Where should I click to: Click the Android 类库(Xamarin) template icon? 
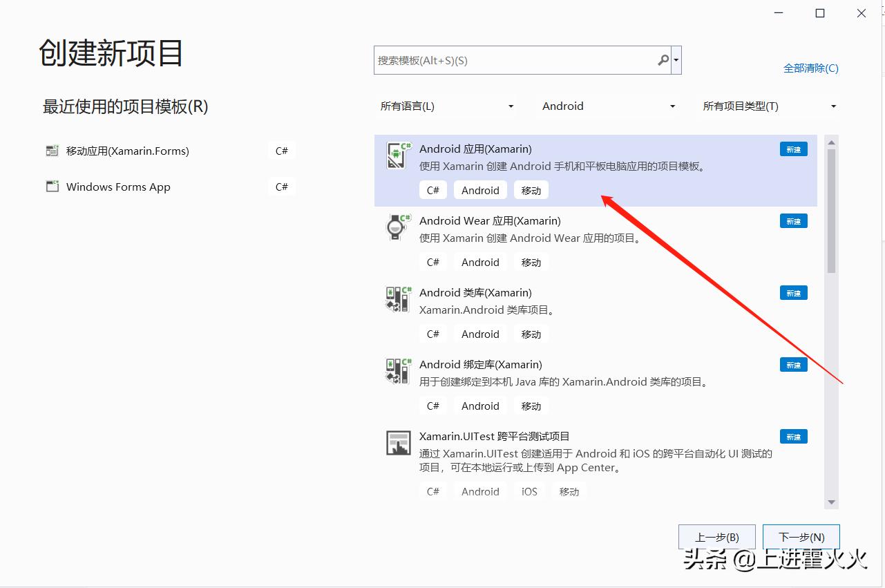tap(397, 298)
